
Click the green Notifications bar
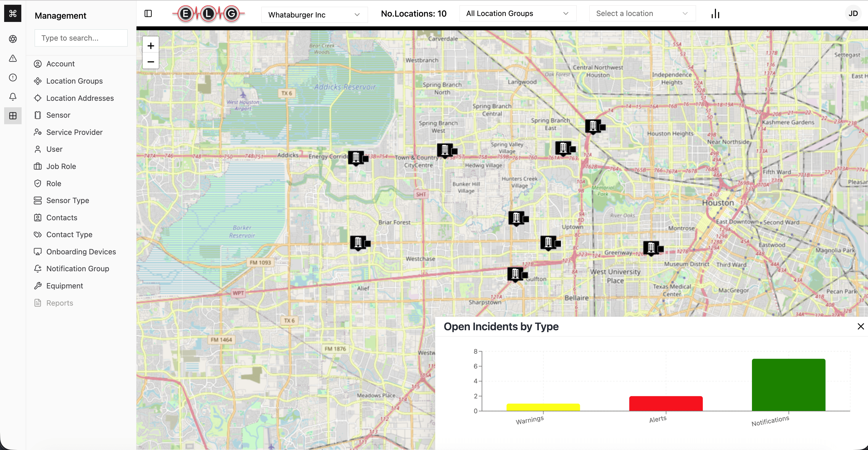(788, 385)
